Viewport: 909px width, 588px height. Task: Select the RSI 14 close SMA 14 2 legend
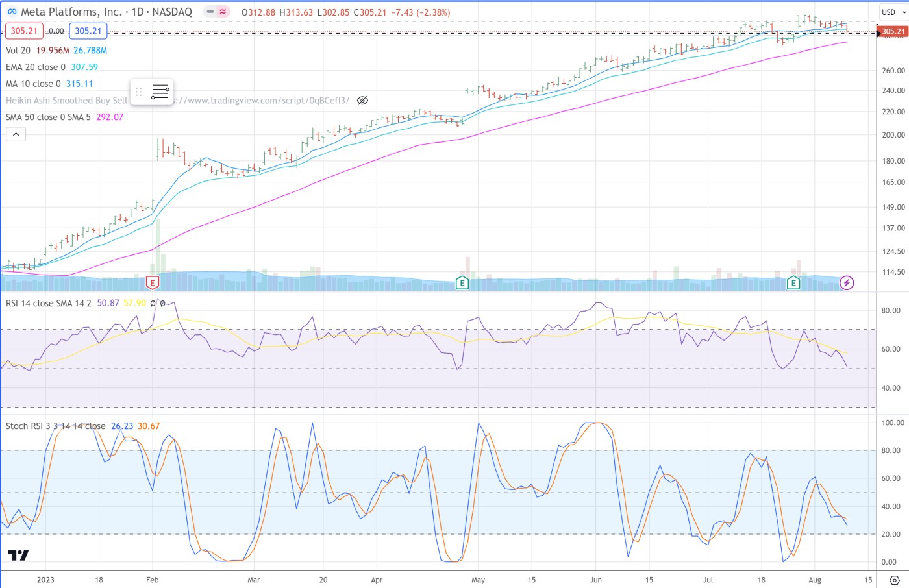pyautogui.click(x=49, y=303)
